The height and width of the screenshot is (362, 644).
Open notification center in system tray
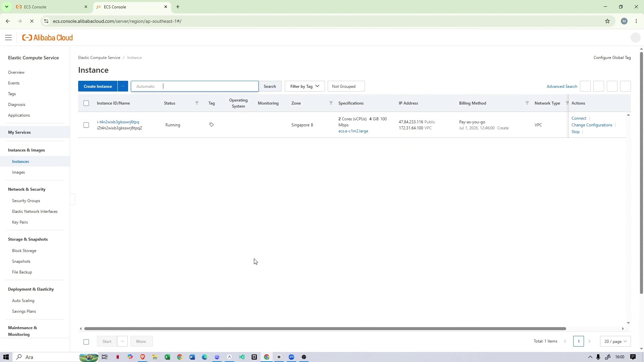(633, 357)
